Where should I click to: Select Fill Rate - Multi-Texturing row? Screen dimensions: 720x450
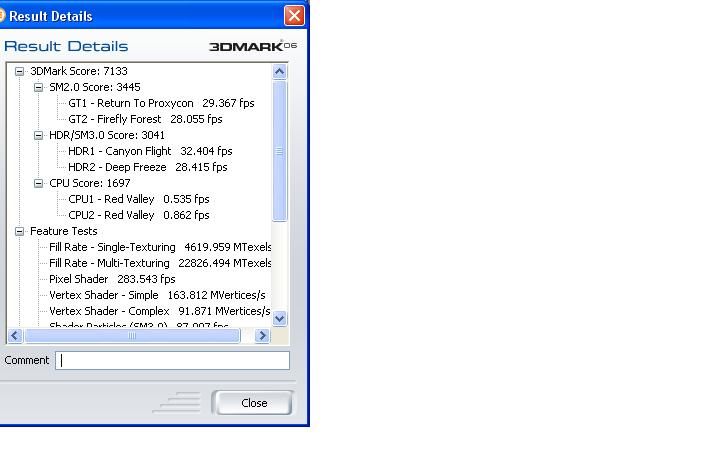(160, 264)
